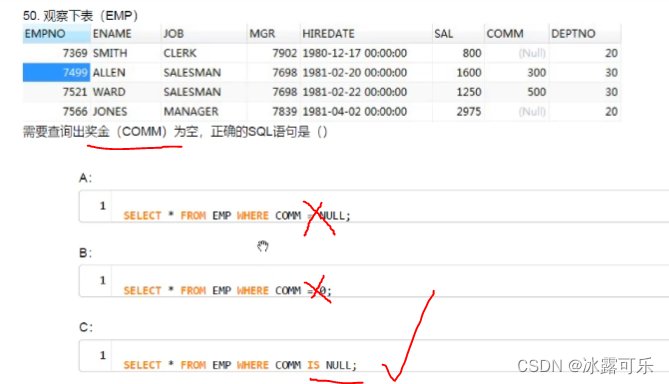Click the JONES MANAGER job cell
669x384 pixels.
(x=191, y=112)
